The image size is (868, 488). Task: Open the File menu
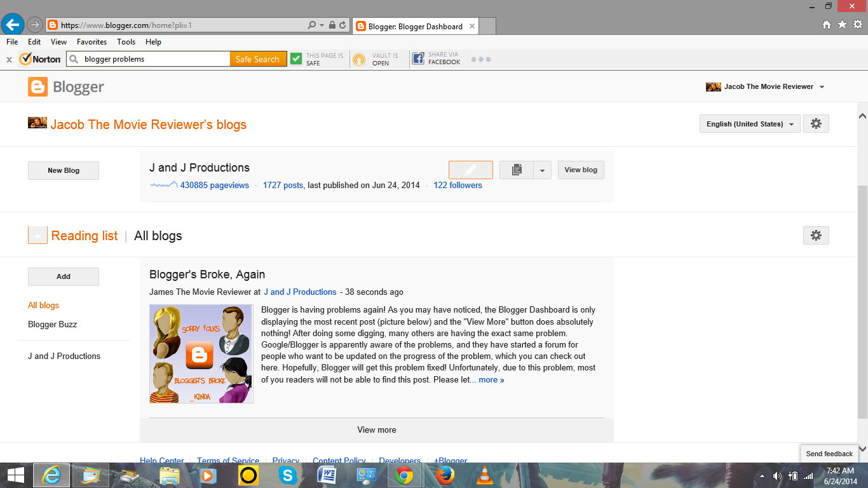pyautogui.click(x=12, y=42)
